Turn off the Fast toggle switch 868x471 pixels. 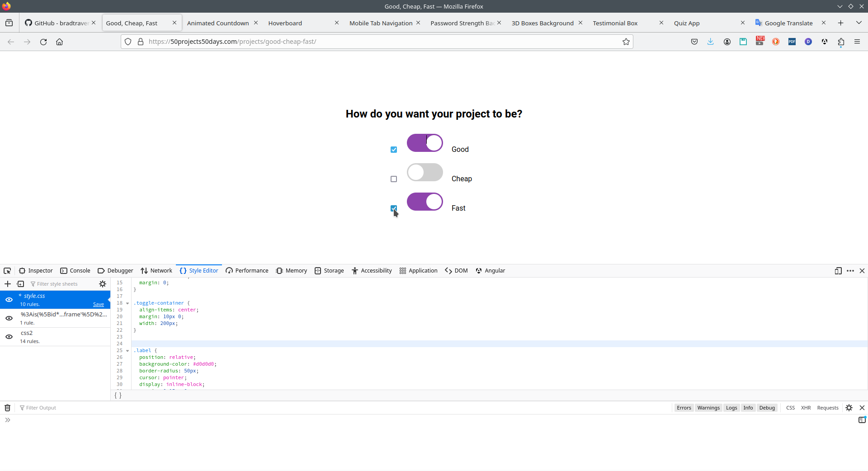pyautogui.click(x=425, y=202)
